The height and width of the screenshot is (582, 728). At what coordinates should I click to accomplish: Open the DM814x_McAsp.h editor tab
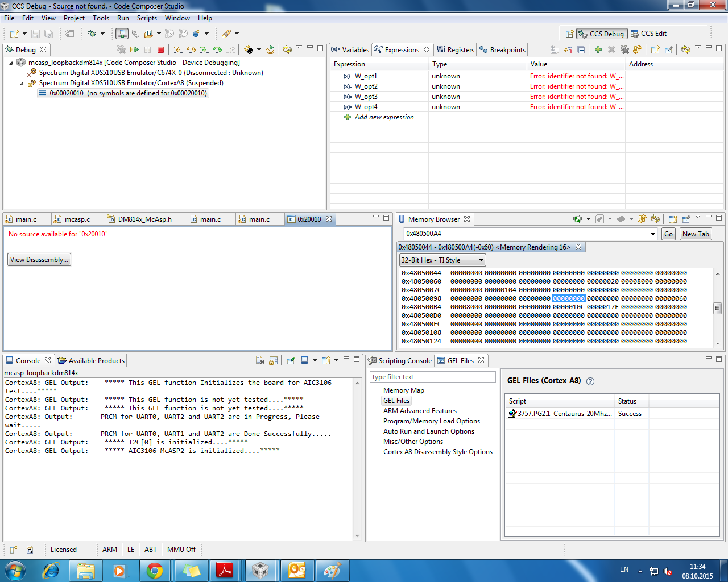point(144,219)
